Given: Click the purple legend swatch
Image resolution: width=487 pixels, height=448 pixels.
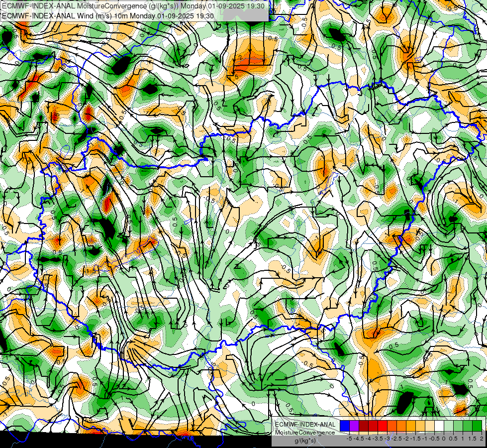Looking at the screenshot, I should pos(354,426).
